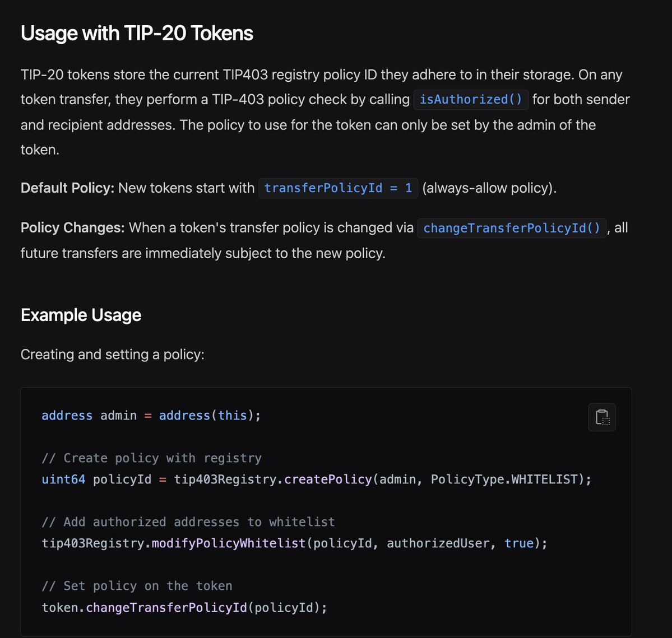Click the 'Policy Changes:' bold label
The image size is (672, 638).
[72, 228]
